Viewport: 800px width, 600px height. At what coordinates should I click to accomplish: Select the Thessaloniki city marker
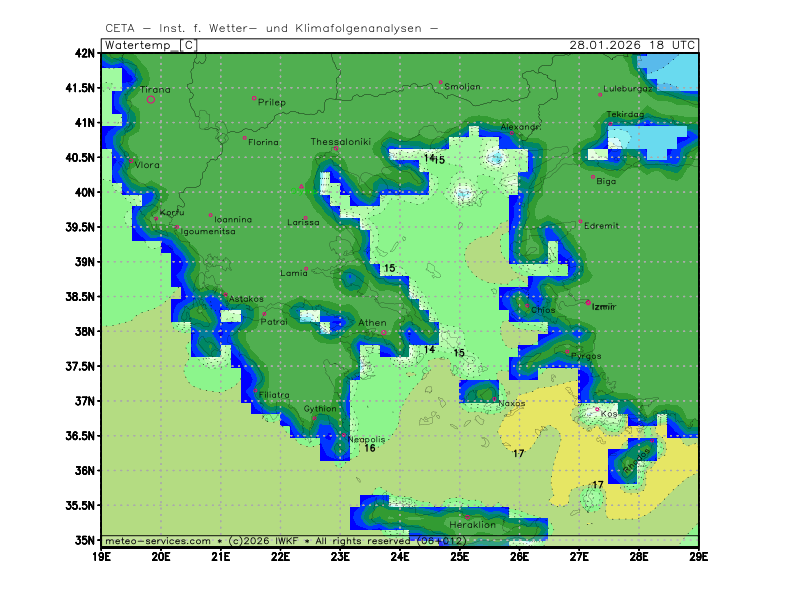click(x=336, y=149)
